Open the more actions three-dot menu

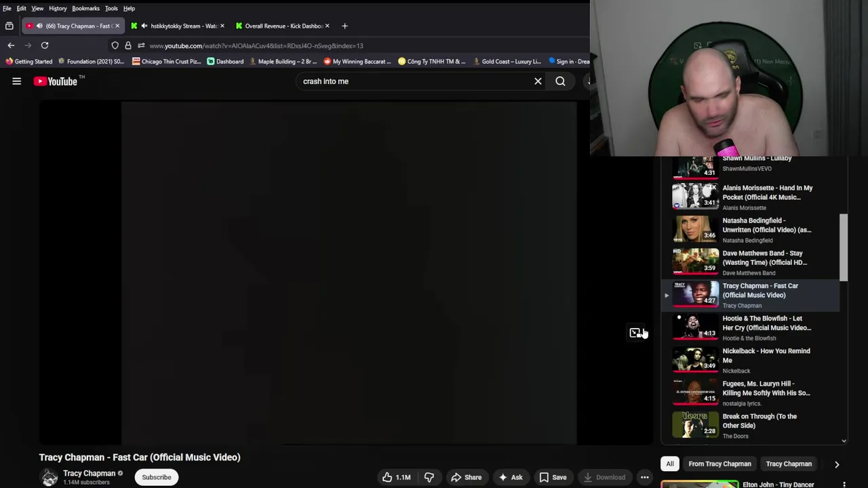(645, 477)
